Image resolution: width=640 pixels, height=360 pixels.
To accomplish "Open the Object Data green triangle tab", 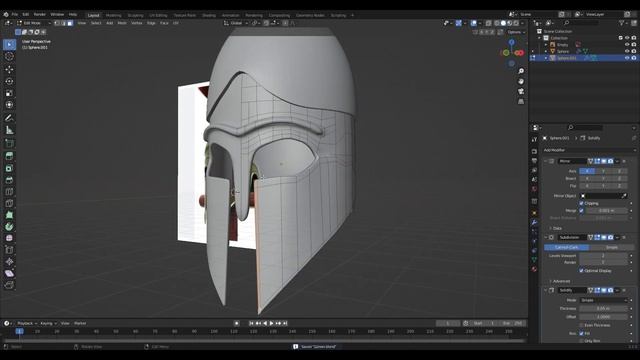I will [534, 260].
